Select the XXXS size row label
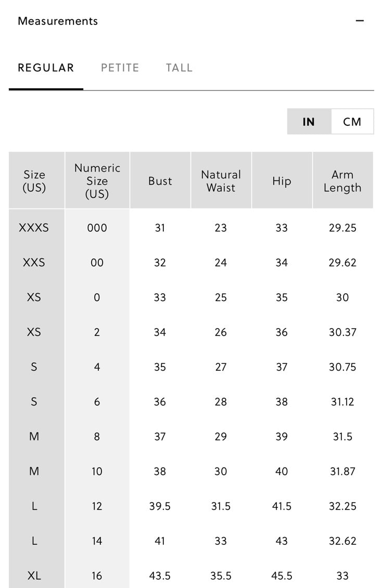 point(34,228)
